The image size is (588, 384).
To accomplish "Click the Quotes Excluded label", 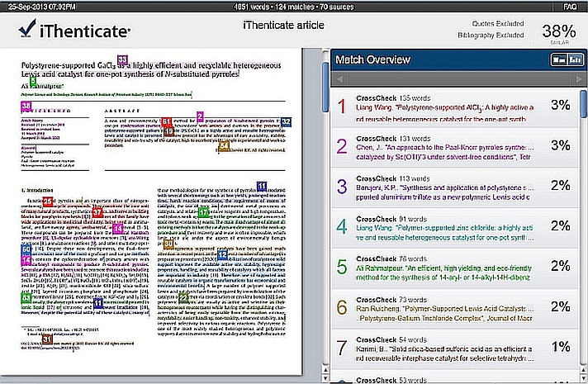I will (498, 24).
